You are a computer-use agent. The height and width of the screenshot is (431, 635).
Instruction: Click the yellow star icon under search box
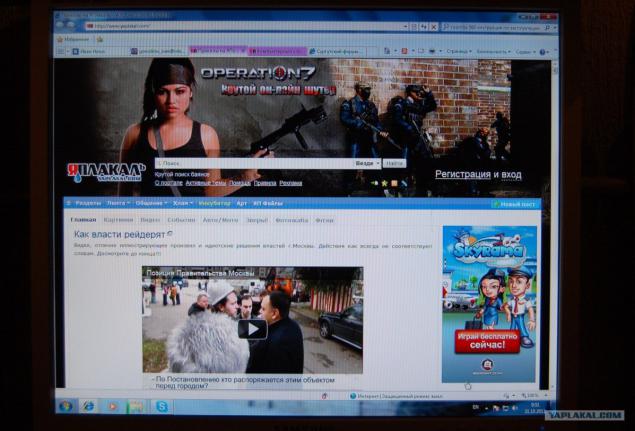click(x=384, y=183)
